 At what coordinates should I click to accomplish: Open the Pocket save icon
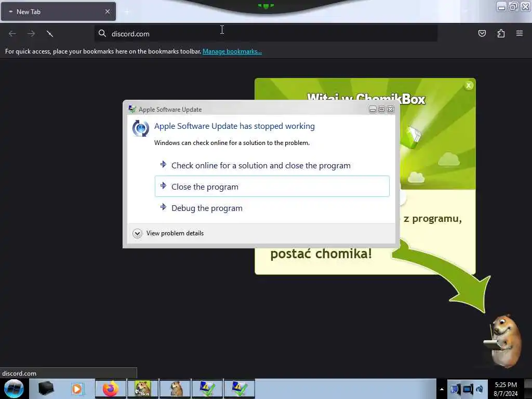pos(482,33)
